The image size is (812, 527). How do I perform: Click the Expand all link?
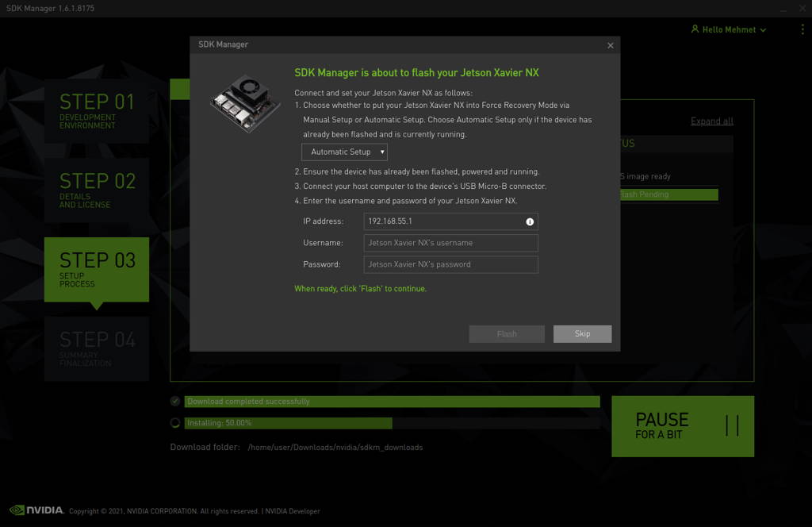click(711, 121)
